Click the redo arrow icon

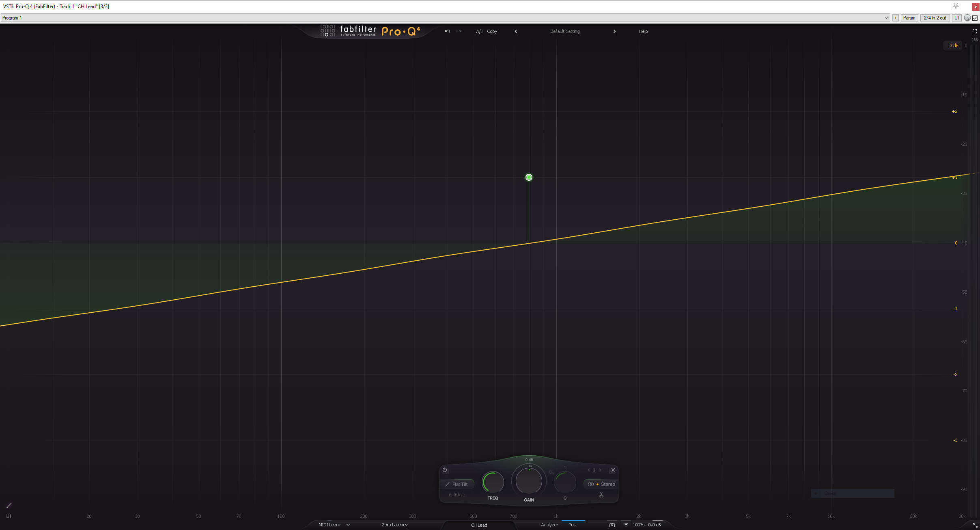point(459,31)
